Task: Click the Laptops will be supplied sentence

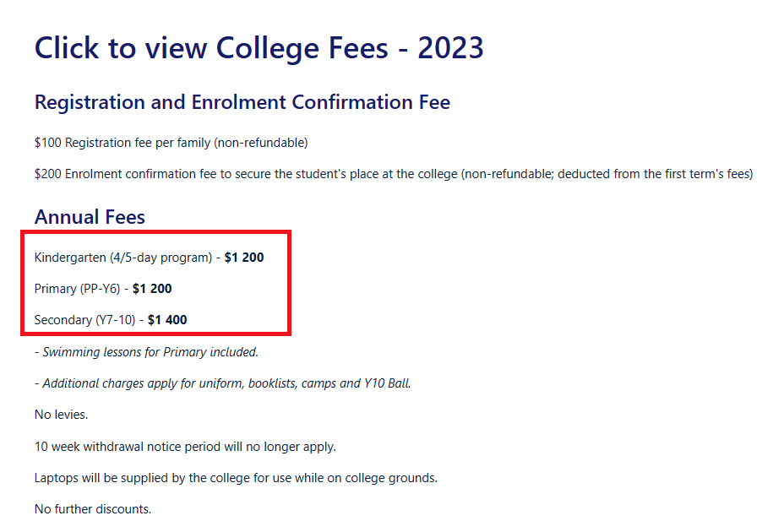Action: 236,478
